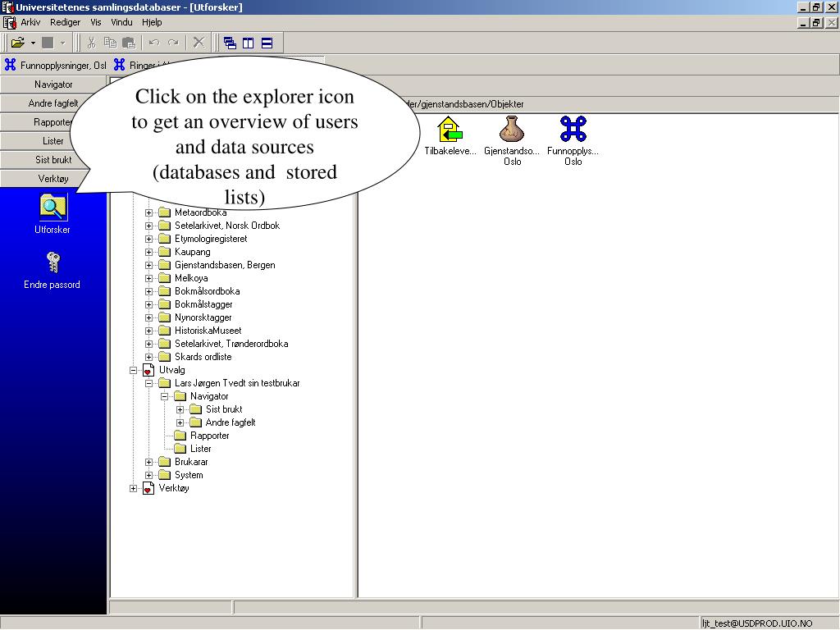Expand the Kaupang folder

149,252
